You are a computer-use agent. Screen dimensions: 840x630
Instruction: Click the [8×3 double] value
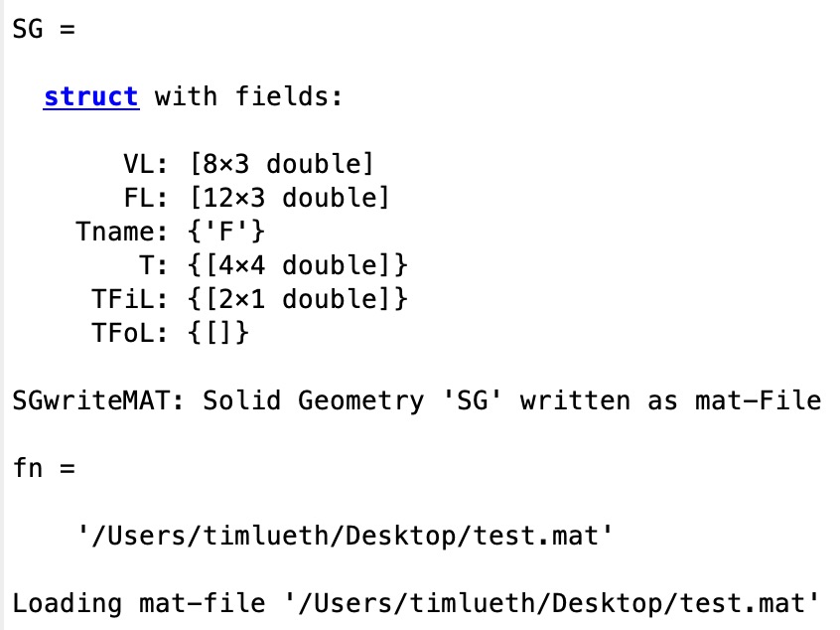click(x=282, y=164)
